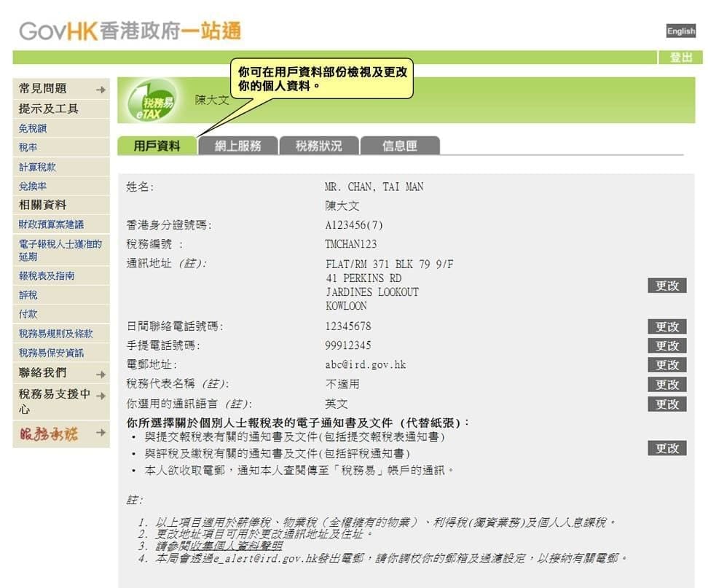Log out with the 登出 button

pyautogui.click(x=680, y=58)
